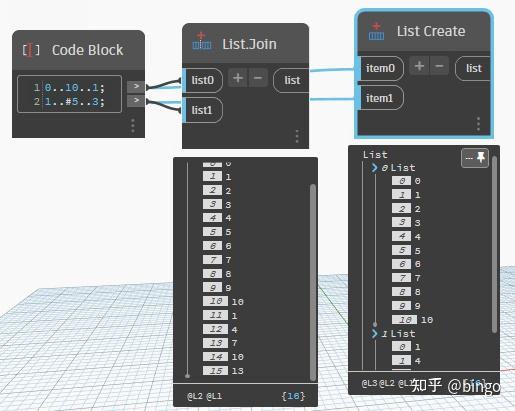515x411 pixels.
Task: Add an input port on List.Join
Action: click(x=238, y=78)
